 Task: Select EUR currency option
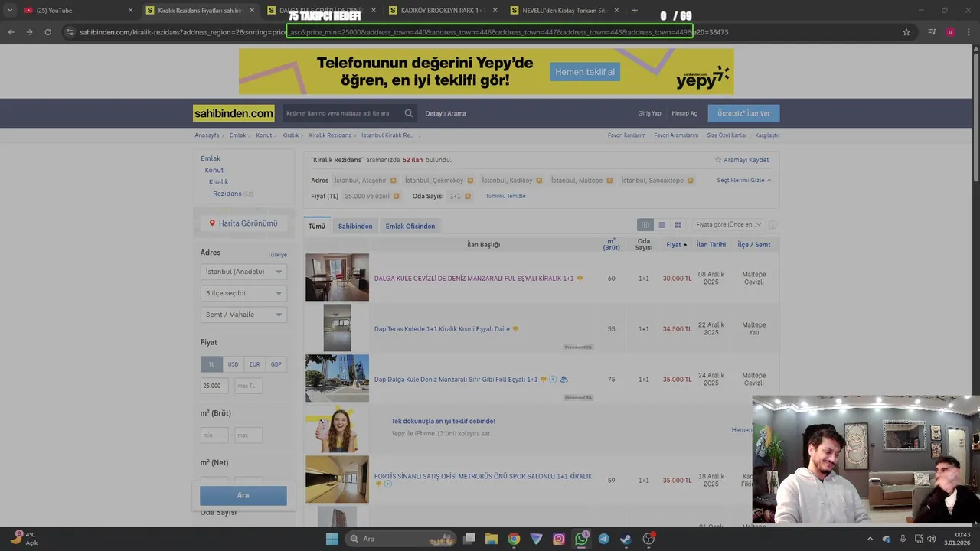click(254, 364)
